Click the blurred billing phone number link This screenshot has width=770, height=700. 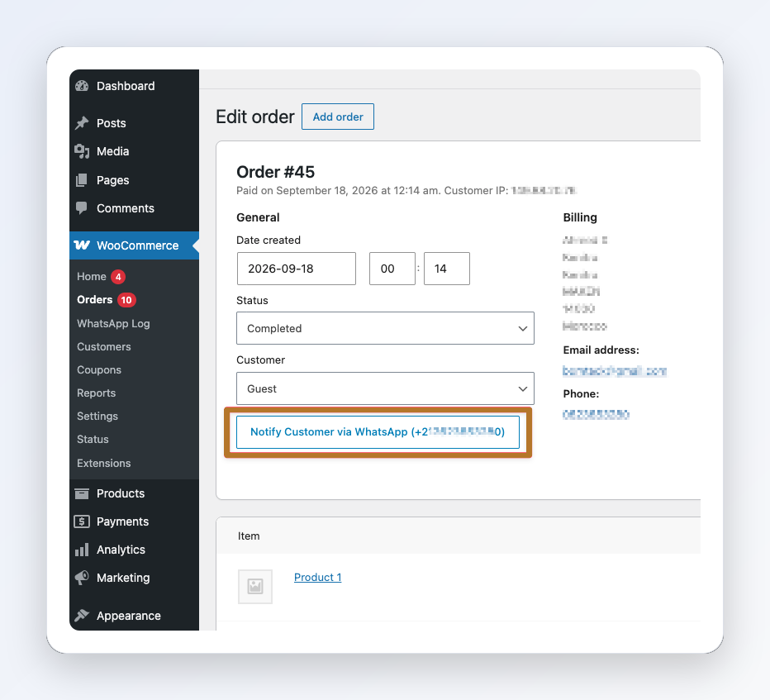(596, 415)
